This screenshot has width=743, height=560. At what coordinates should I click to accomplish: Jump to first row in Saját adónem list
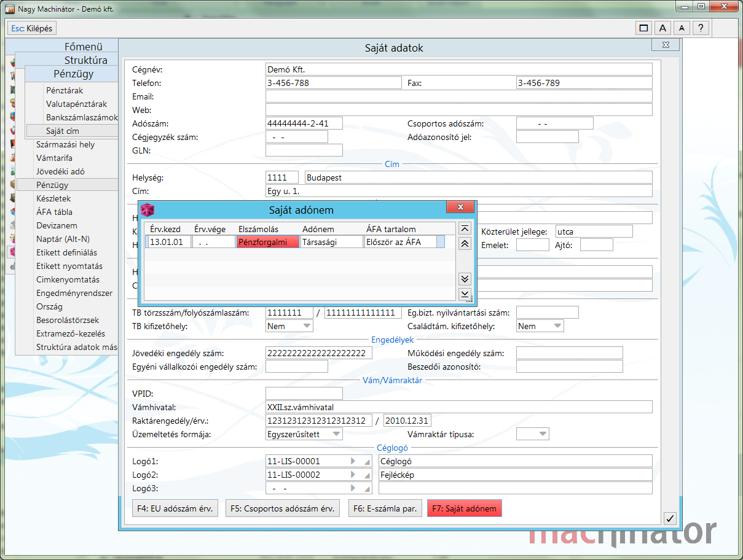[x=465, y=228]
